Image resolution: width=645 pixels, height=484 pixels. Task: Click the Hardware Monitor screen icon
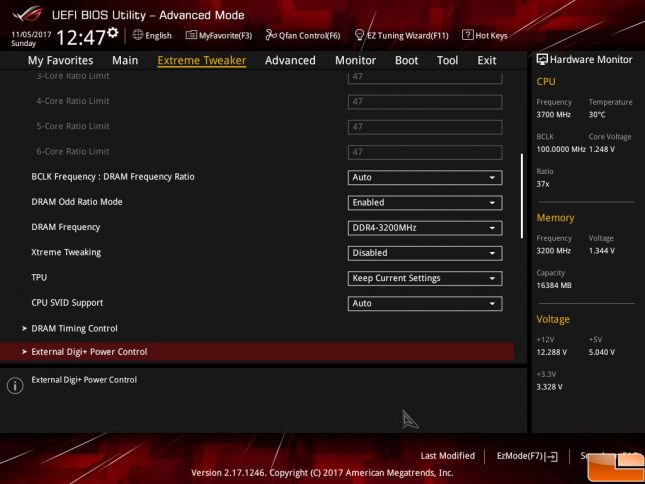542,60
